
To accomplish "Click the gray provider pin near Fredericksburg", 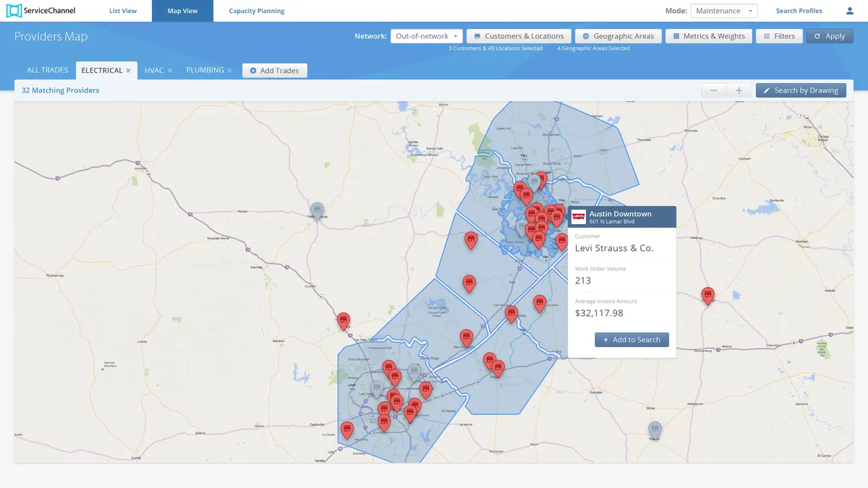I will [317, 210].
